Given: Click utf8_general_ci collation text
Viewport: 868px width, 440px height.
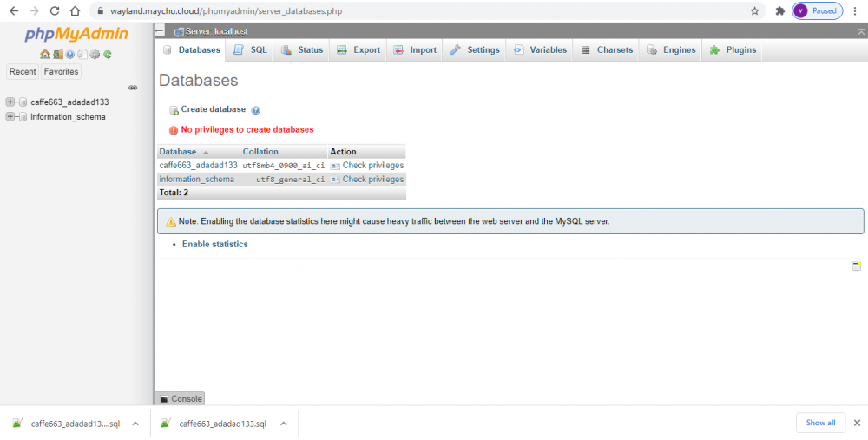Looking at the screenshot, I should 290,180.
